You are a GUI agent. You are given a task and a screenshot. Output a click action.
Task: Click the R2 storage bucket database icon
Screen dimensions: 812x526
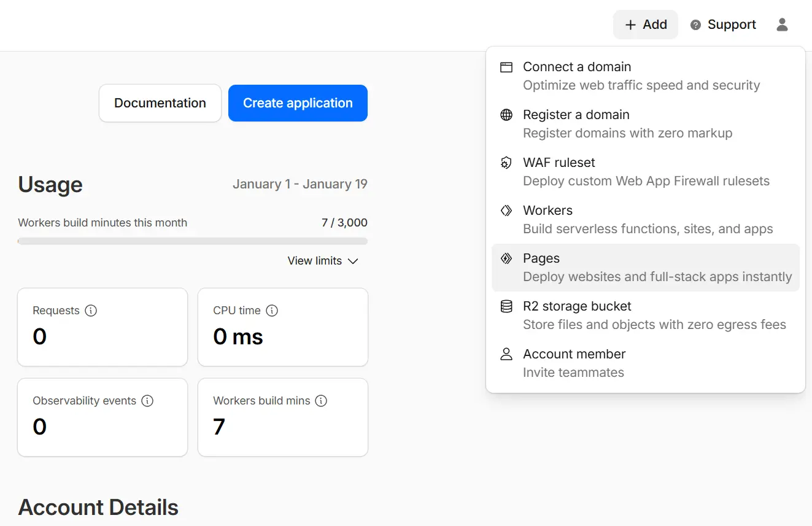[x=506, y=307]
